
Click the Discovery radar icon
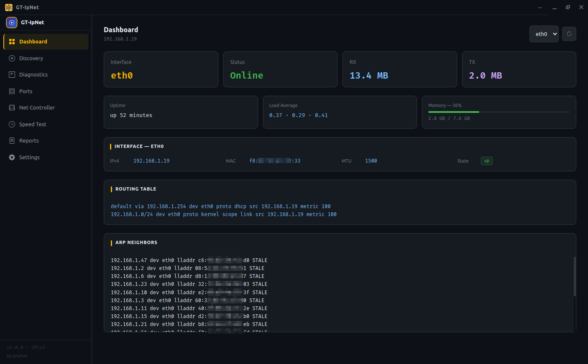[x=12, y=59]
